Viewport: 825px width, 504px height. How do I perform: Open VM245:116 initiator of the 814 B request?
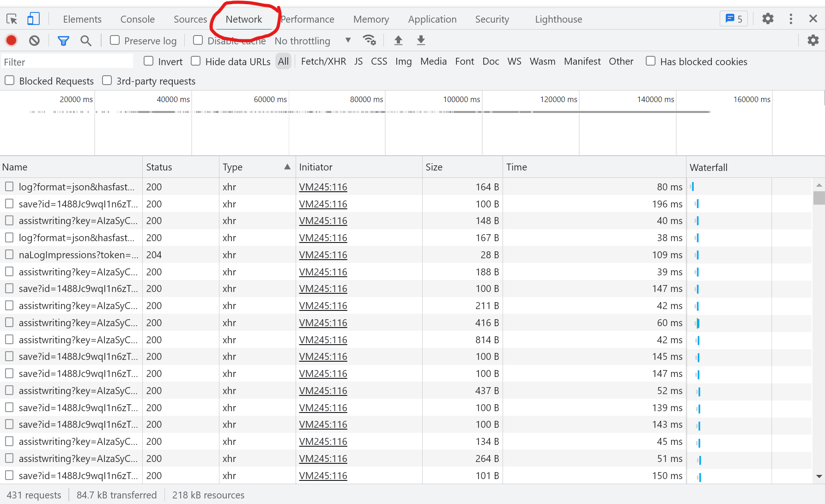pos(323,340)
